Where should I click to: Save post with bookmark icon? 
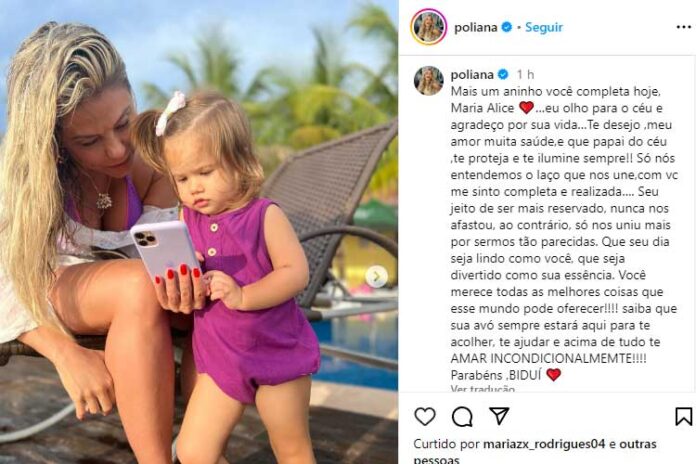tap(684, 416)
